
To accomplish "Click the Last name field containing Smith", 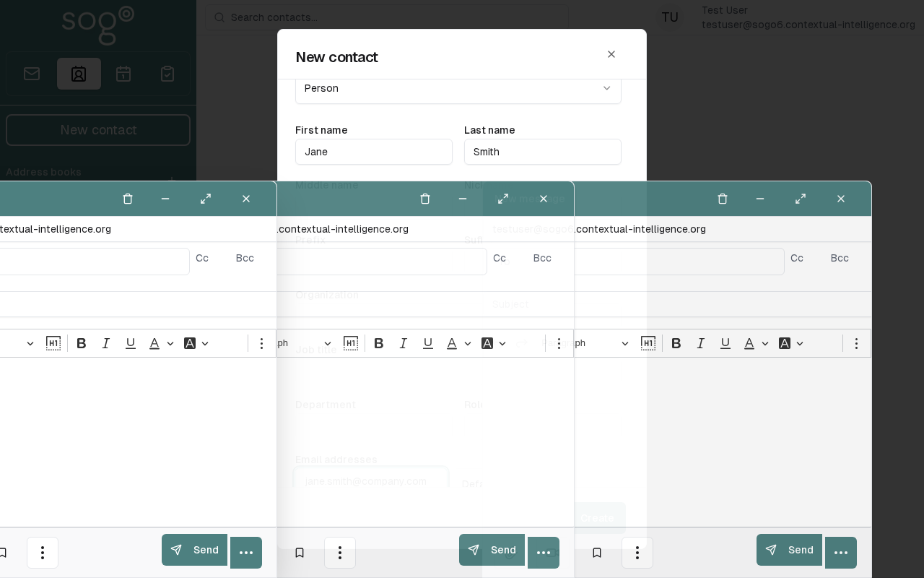I will coord(543,152).
